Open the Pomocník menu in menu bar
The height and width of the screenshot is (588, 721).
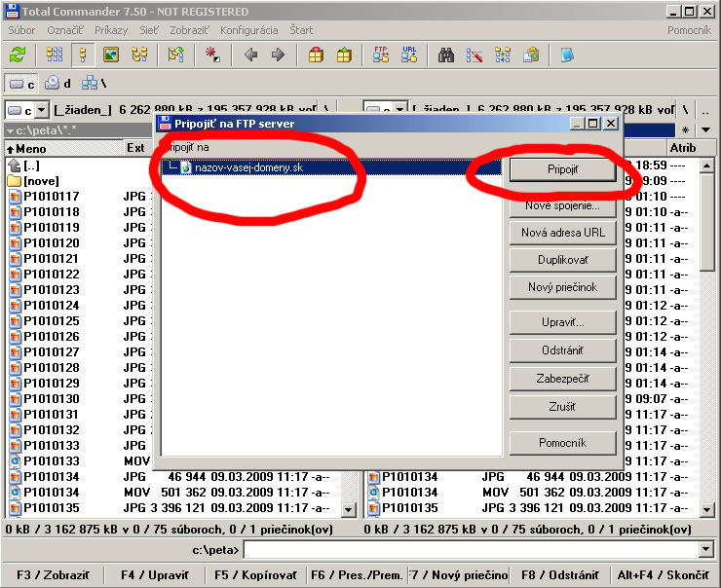[x=689, y=30]
